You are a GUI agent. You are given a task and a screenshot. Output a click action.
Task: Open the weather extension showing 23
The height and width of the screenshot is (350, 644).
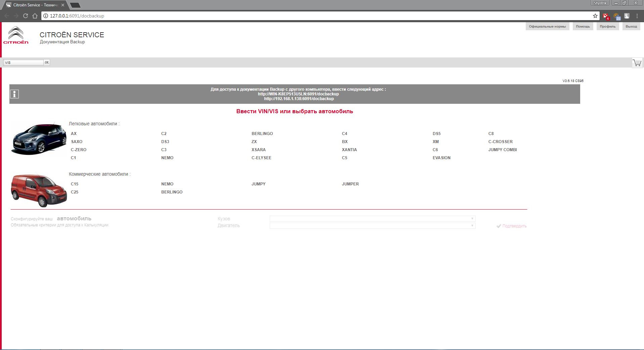click(616, 16)
